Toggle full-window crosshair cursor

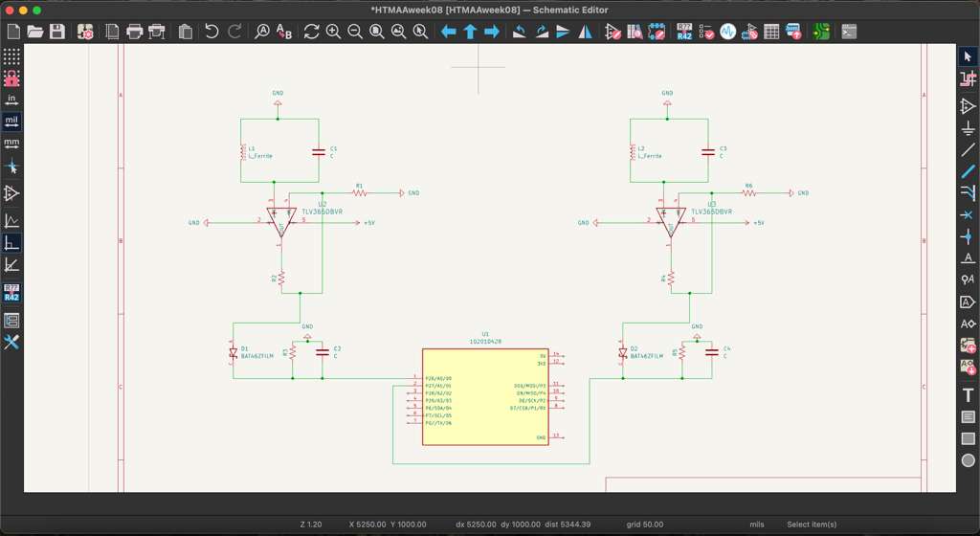tap(11, 167)
